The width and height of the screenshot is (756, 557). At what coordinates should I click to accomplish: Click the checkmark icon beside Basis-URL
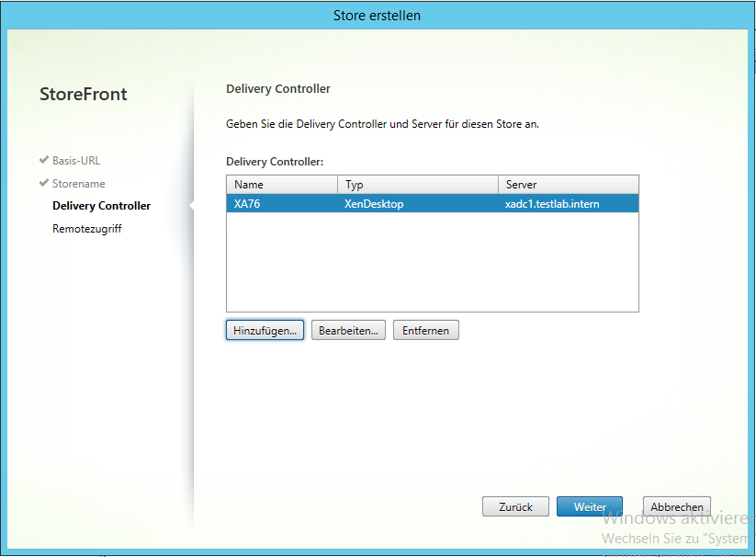pos(44,160)
